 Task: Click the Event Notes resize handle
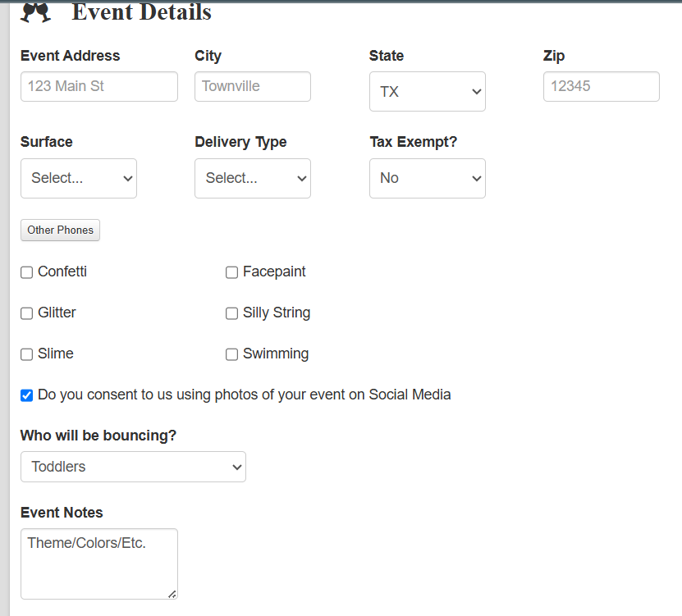(x=172, y=594)
